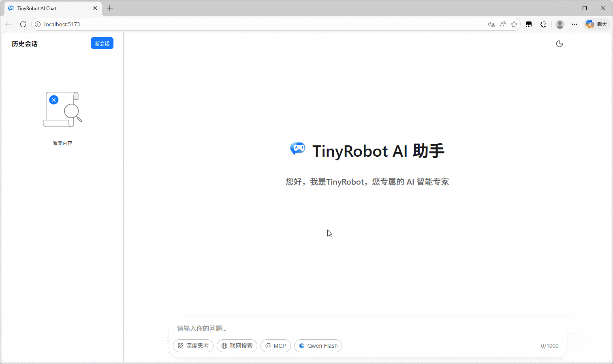
Task: Add this page to favorites with star icon
Action: [514, 24]
